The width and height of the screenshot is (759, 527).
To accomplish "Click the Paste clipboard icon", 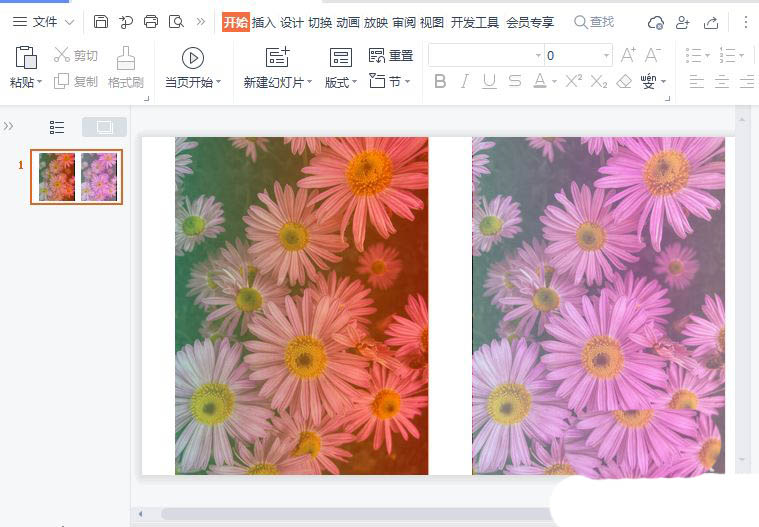I will (26, 58).
